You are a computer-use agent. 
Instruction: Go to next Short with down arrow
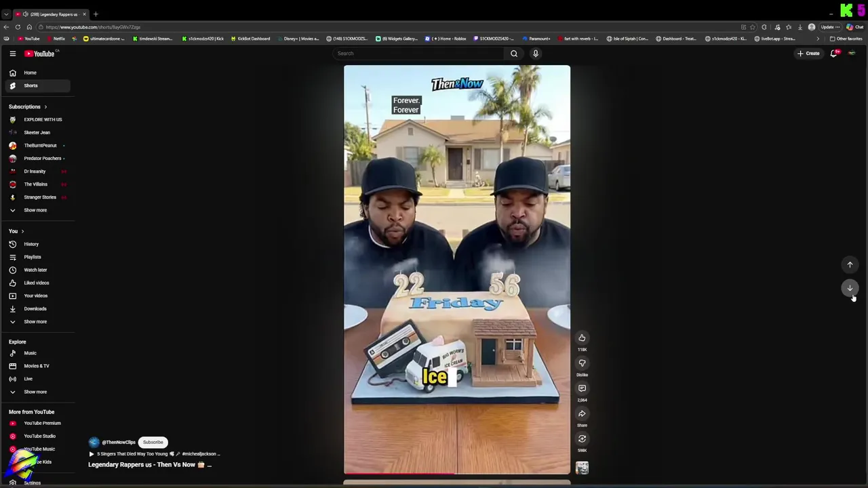850,288
